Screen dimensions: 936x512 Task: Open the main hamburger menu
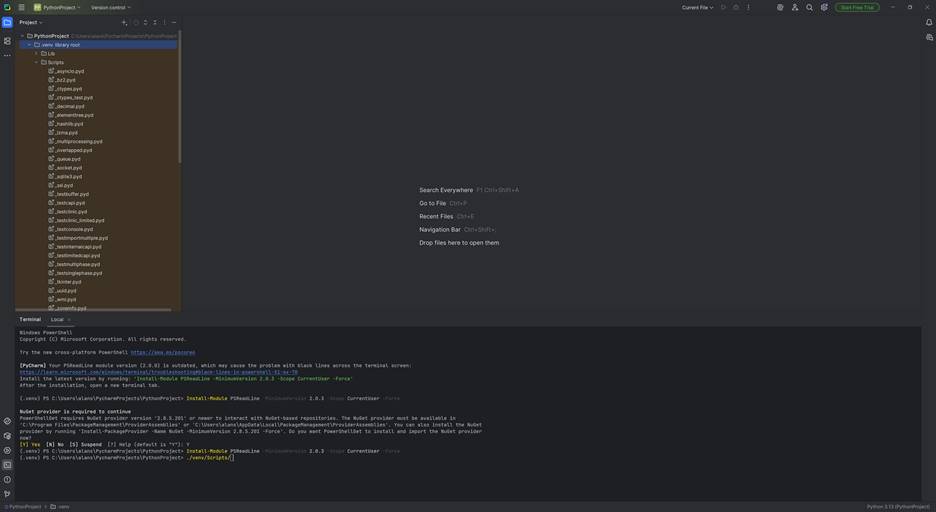21,7
